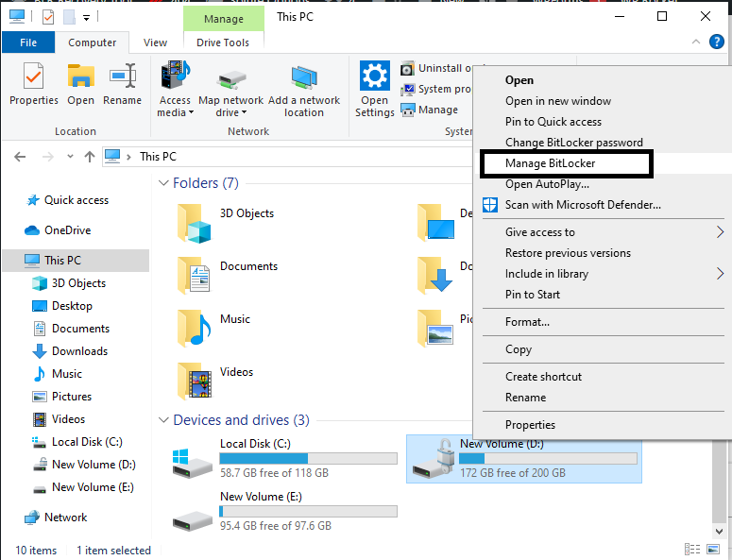This screenshot has width=732, height=560.
Task: Click the Downloads folder icon in main pane
Action: pos(435,277)
